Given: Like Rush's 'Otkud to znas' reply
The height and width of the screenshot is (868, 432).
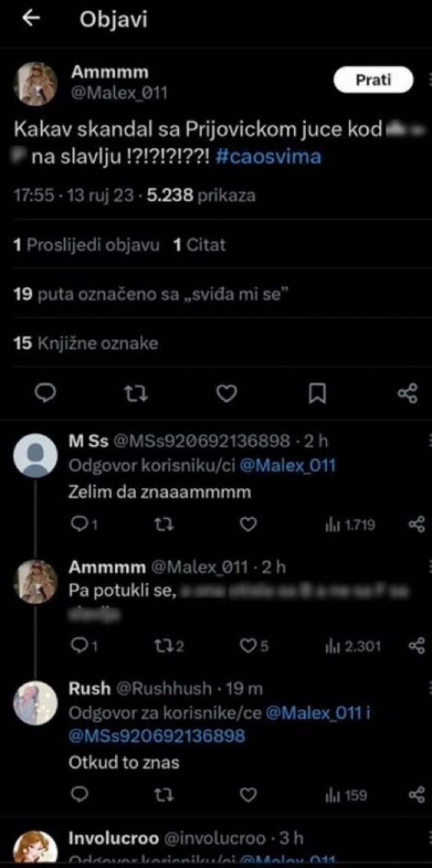Looking at the screenshot, I should 248,795.
